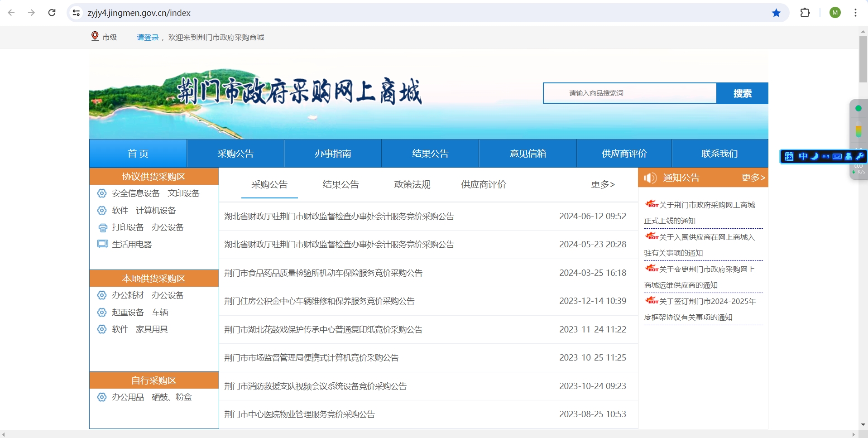The width and height of the screenshot is (868, 438).
Task: Click the 搜索 search button
Action: (x=743, y=93)
